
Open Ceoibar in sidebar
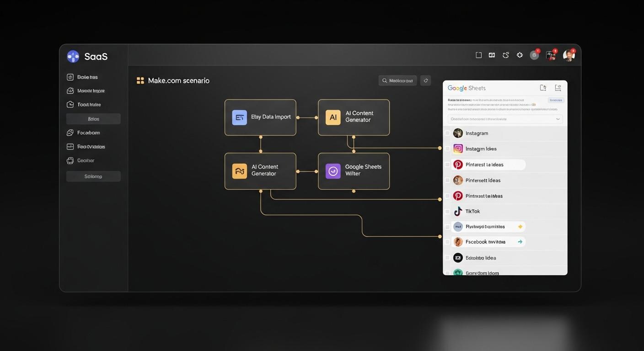tap(86, 160)
